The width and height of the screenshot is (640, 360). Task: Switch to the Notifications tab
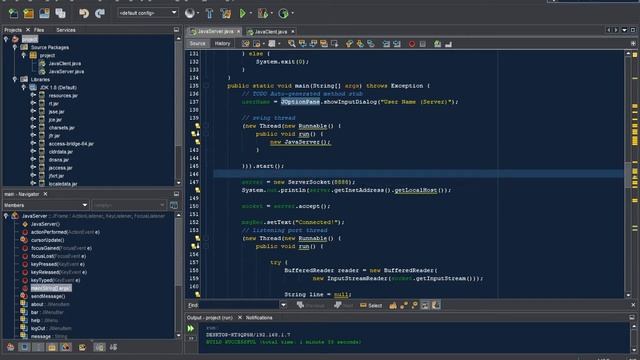pos(259,318)
